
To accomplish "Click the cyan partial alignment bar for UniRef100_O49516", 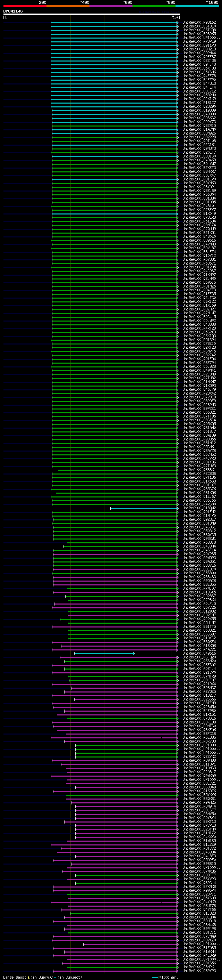I will point(104,653).
